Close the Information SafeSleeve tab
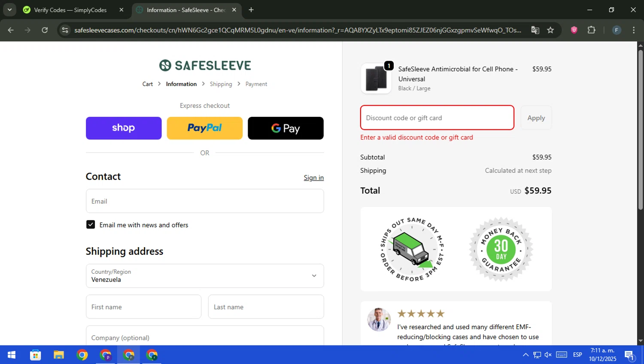Screen dimensions: 644x364 pos(234,10)
